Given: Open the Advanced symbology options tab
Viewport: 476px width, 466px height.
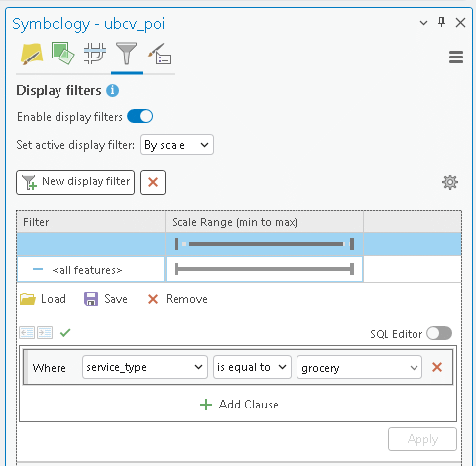Looking at the screenshot, I should 160,54.
